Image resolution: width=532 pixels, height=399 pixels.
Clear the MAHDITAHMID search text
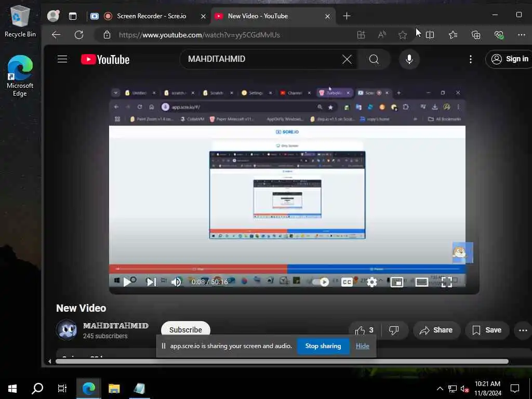tap(347, 59)
